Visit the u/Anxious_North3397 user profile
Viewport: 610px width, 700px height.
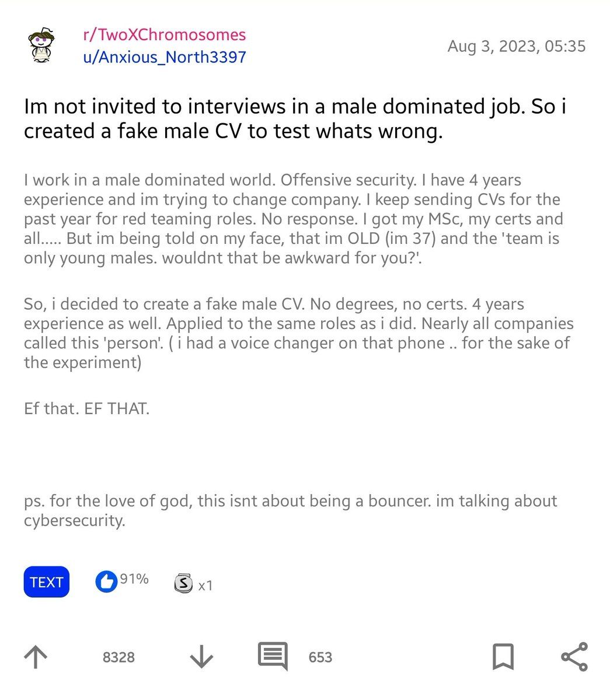click(164, 57)
